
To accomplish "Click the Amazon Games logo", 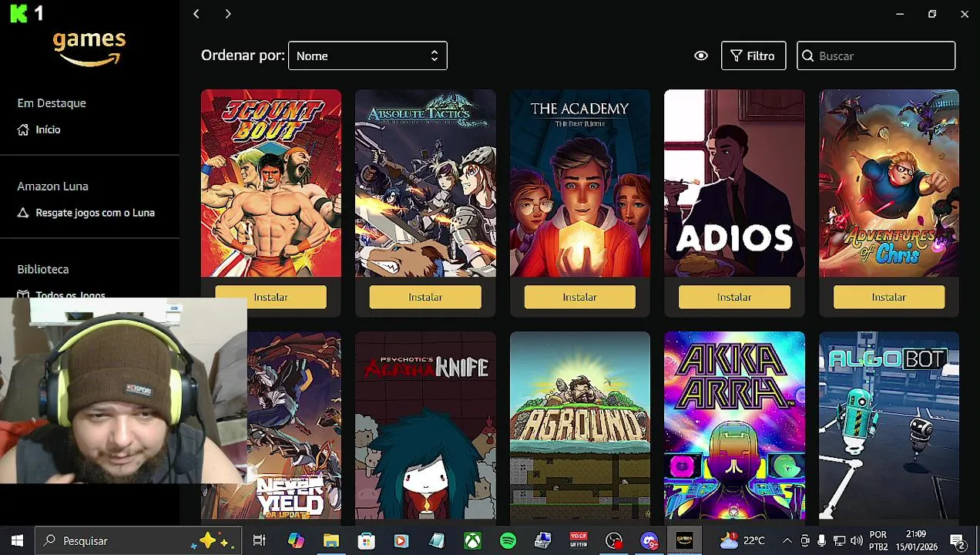I will coord(89,48).
